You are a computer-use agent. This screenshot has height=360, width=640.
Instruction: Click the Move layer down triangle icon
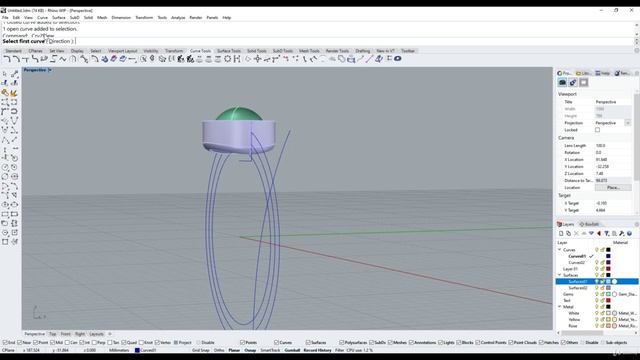591,233
